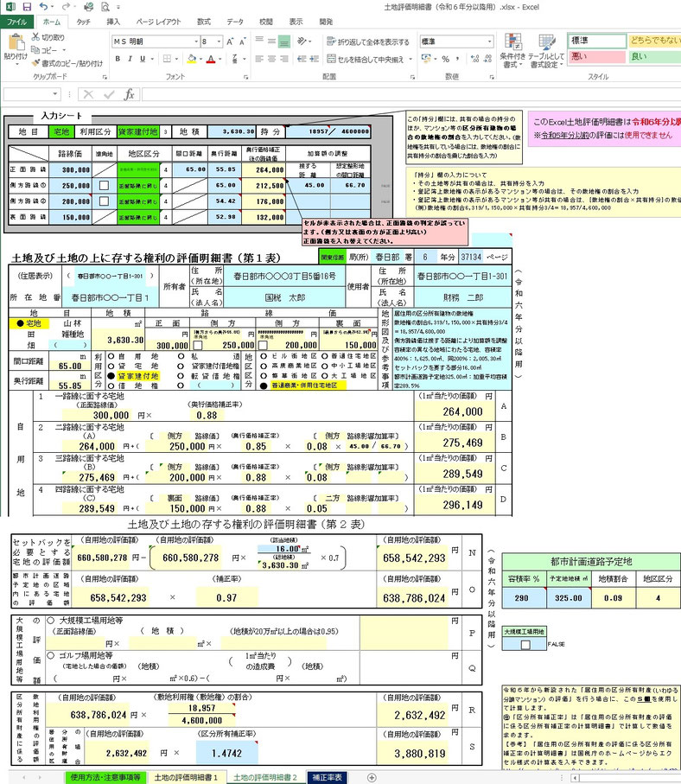
Task: Apply the red font color
Action: (x=211, y=59)
